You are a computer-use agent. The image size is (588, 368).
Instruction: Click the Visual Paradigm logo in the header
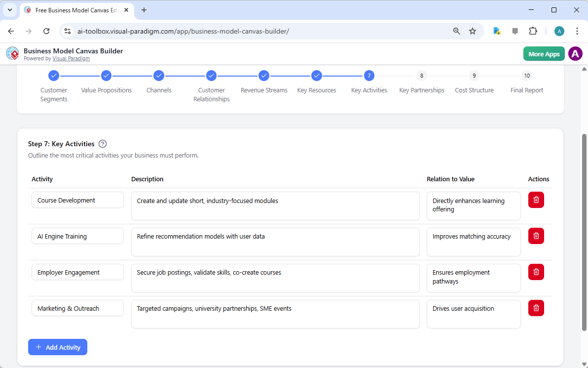[12, 53]
